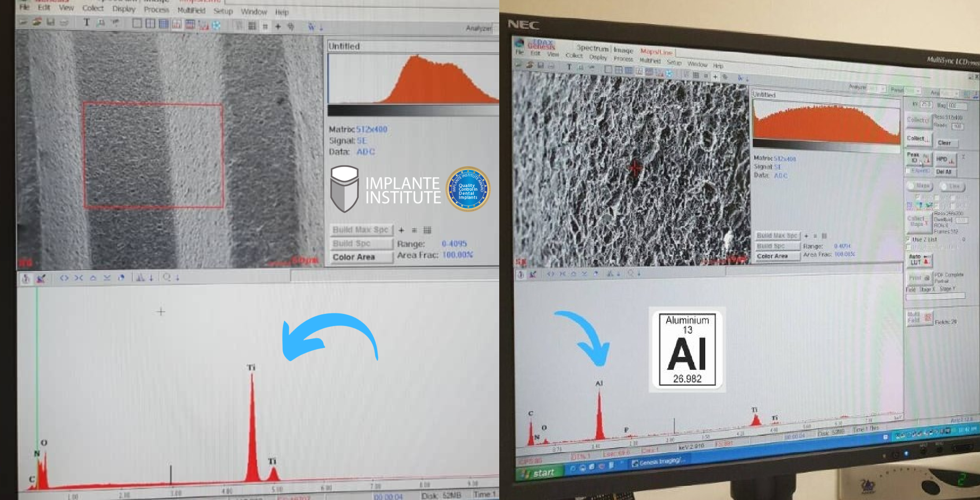Click the Color Area button on left screen
980x500 pixels.
coord(361,257)
